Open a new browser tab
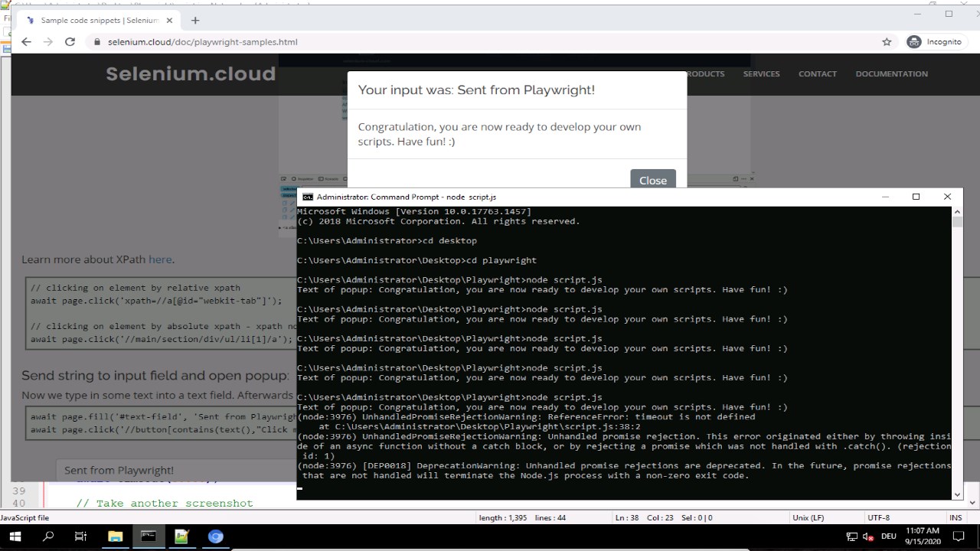The height and width of the screenshot is (551, 980). coord(195,21)
